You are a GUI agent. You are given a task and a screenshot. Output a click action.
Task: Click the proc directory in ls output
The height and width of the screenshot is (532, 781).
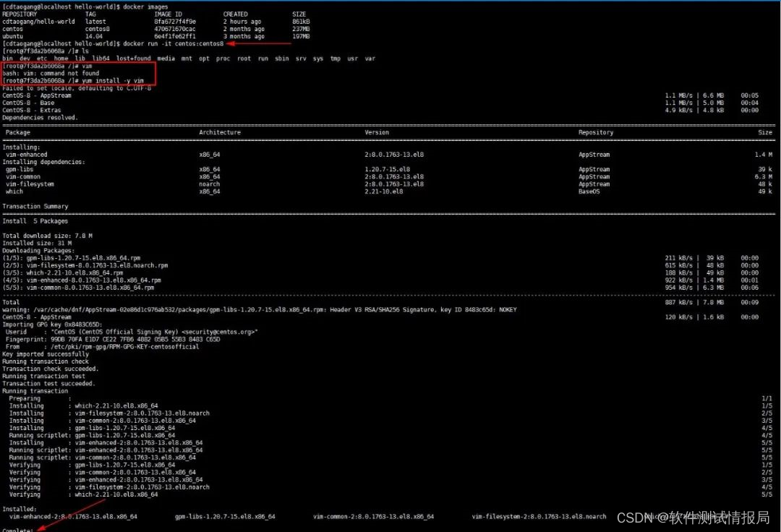tap(223, 59)
